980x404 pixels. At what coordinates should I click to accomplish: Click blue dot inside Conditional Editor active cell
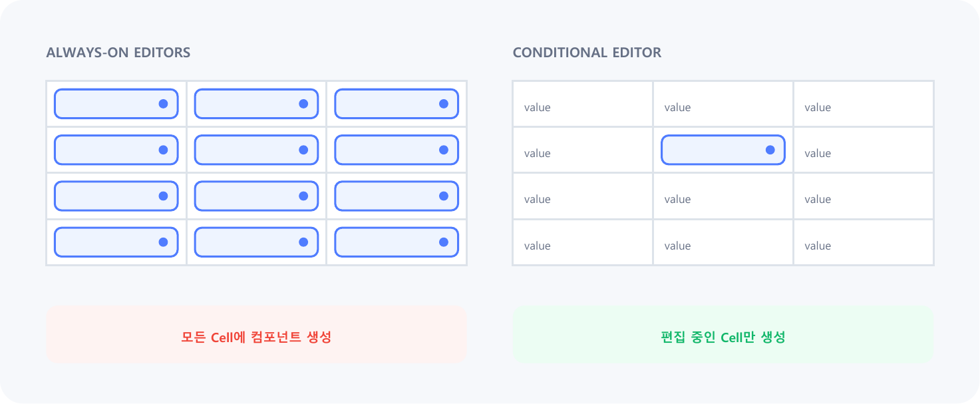pyautogui.click(x=770, y=150)
